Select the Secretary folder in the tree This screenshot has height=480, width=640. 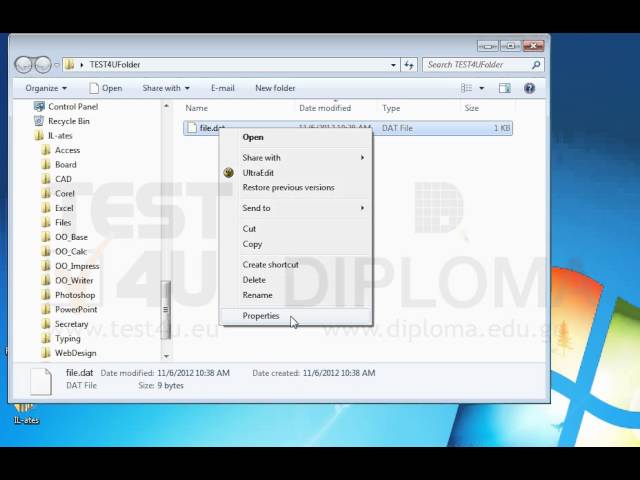point(71,324)
